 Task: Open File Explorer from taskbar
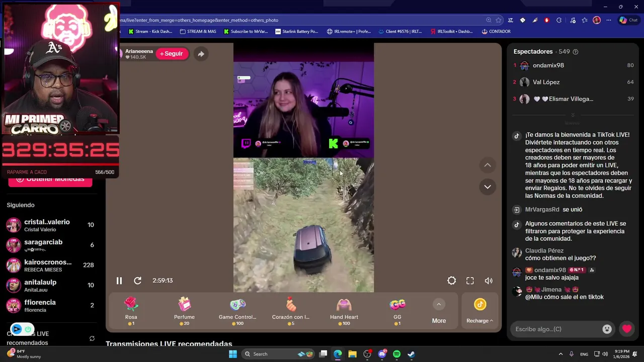(352, 354)
